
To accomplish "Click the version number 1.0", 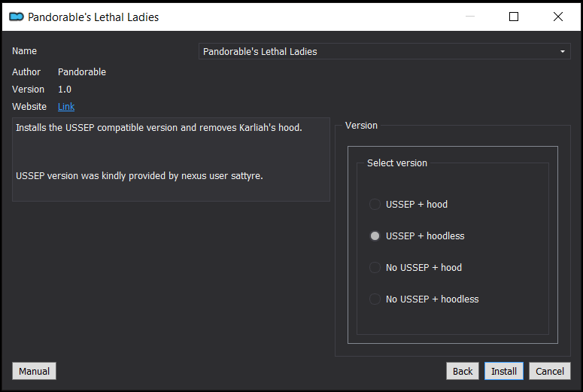I will pyautogui.click(x=65, y=90).
